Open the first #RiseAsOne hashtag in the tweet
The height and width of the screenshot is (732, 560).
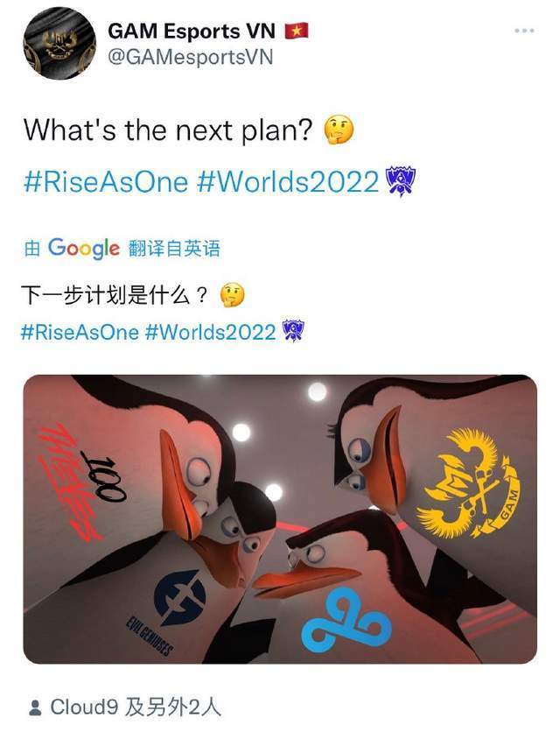click(x=106, y=181)
